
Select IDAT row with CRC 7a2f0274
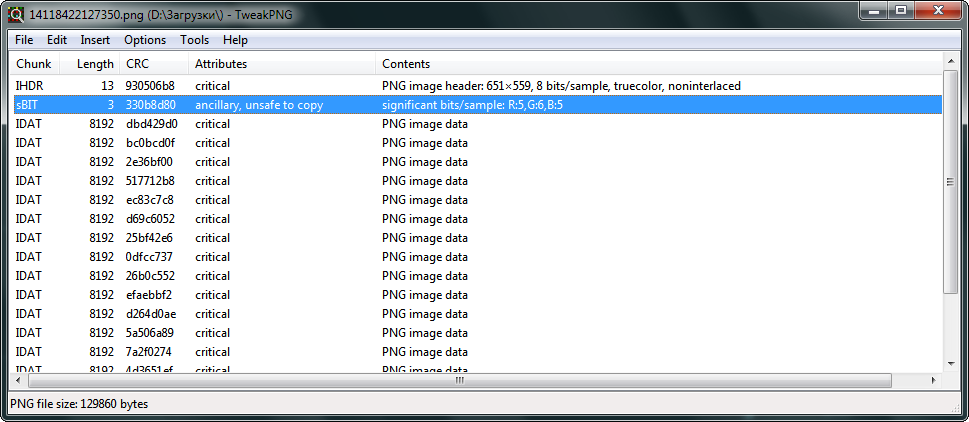point(476,352)
